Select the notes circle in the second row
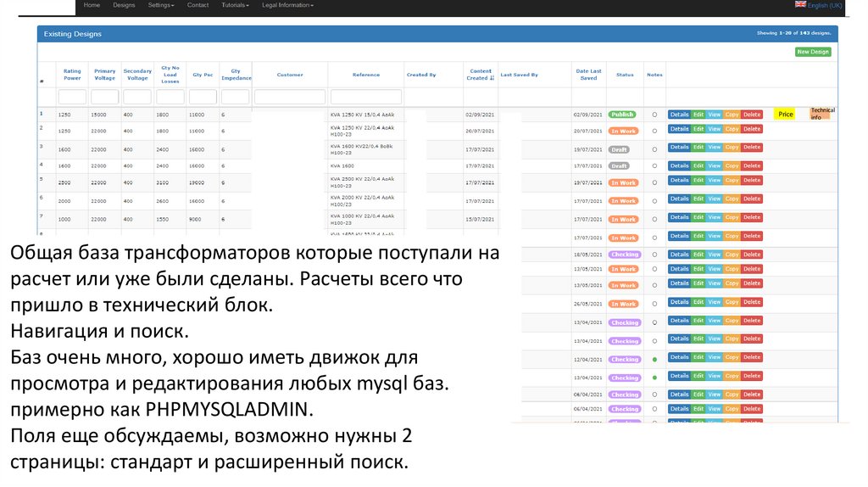Viewport: 868px width, 487px height. [x=654, y=132]
